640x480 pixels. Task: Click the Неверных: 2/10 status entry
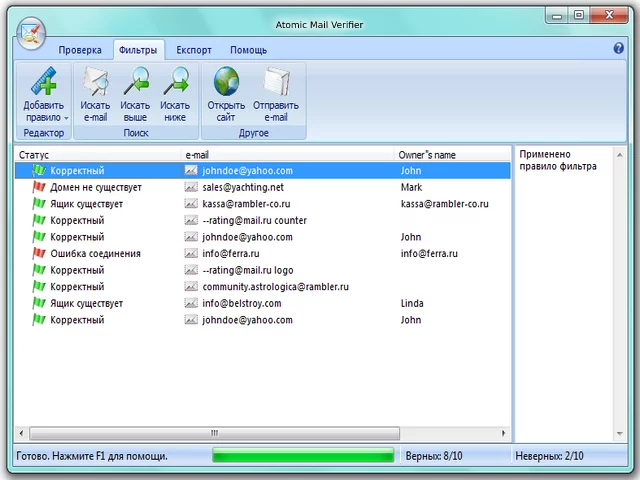pyautogui.click(x=549, y=456)
